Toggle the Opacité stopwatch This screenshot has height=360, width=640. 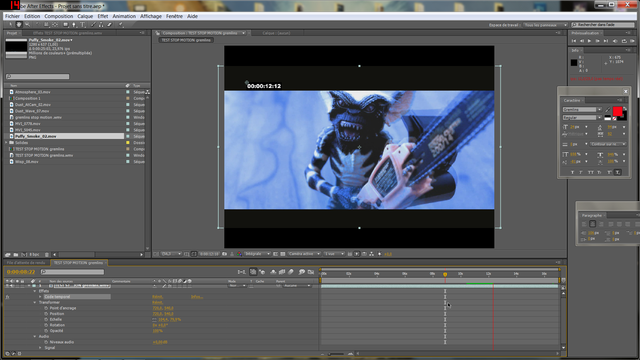(x=46, y=331)
